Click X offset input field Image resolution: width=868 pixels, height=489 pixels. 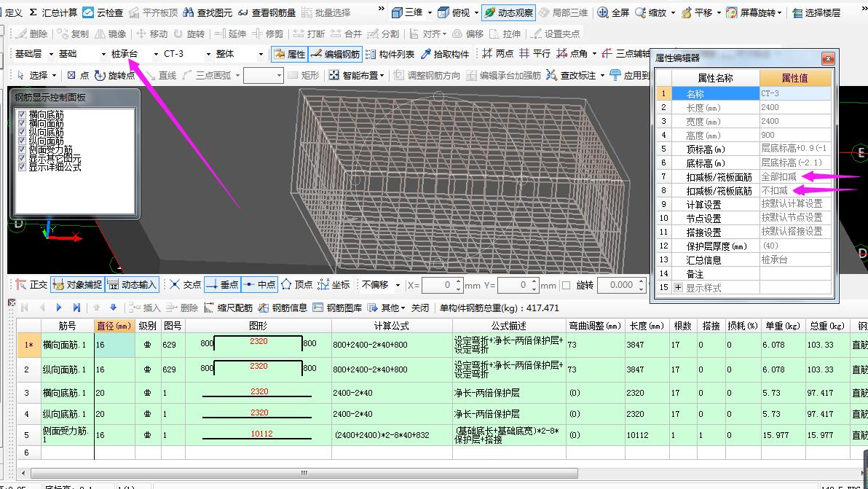[442, 285]
